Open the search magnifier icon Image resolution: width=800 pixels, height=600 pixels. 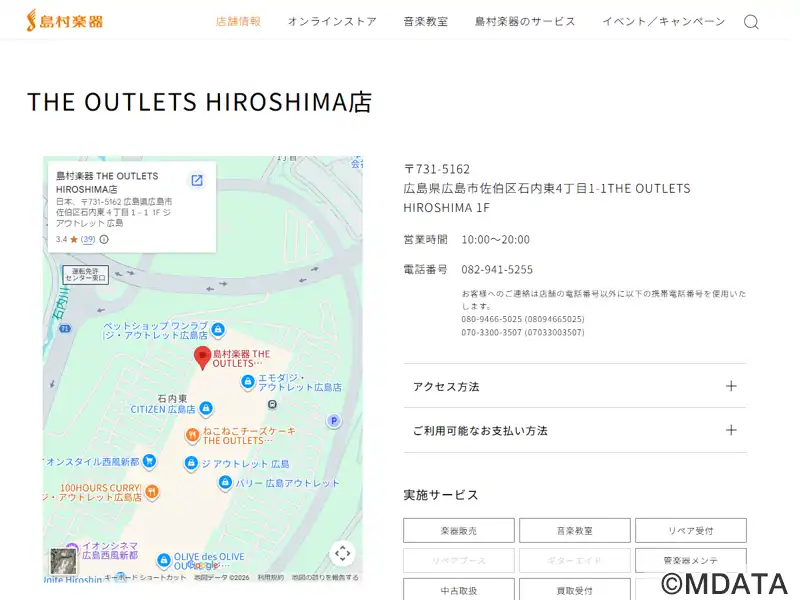[x=751, y=22]
